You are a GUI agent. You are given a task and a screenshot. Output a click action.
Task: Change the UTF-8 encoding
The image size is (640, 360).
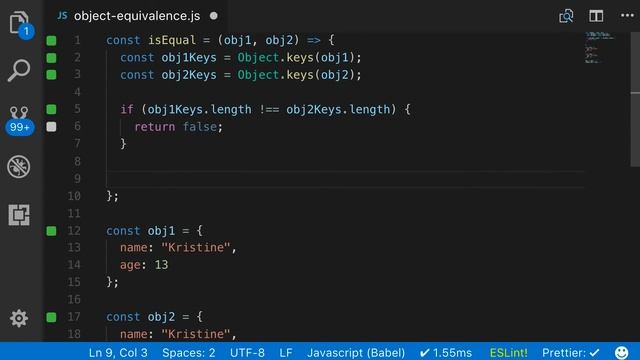pyautogui.click(x=247, y=353)
